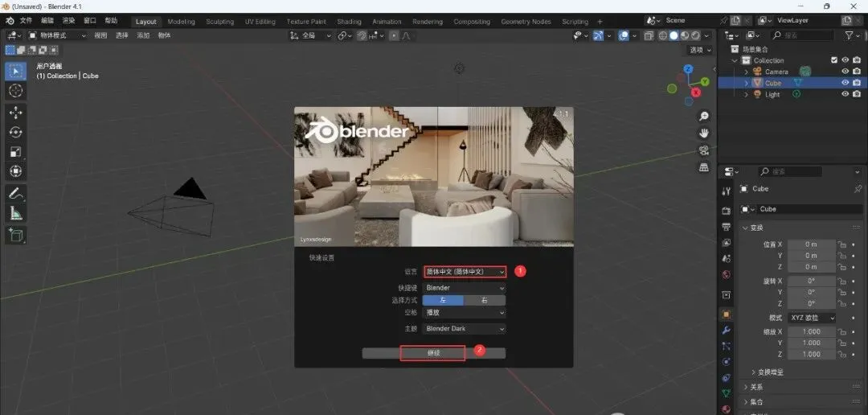Select the Rotate tool
This screenshot has width=868, height=415.
(15, 133)
